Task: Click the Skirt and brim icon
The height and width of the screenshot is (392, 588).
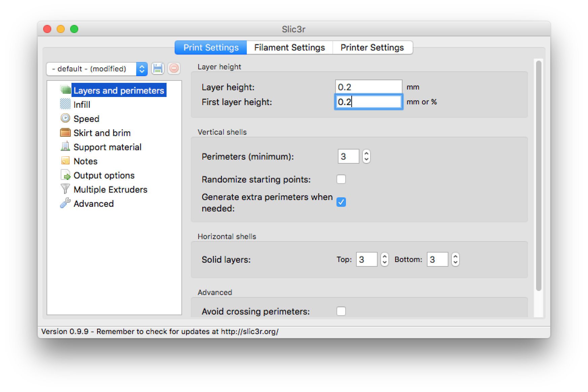Action: coord(65,133)
